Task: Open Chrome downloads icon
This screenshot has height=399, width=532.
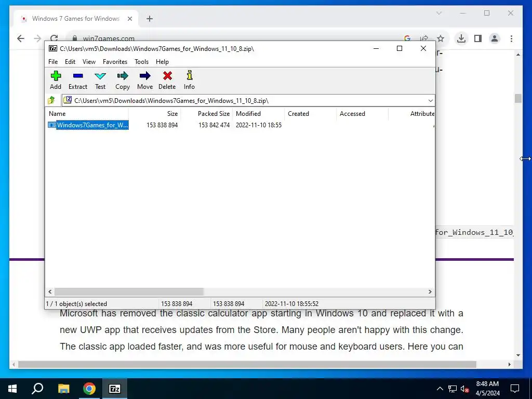Action: [461, 38]
